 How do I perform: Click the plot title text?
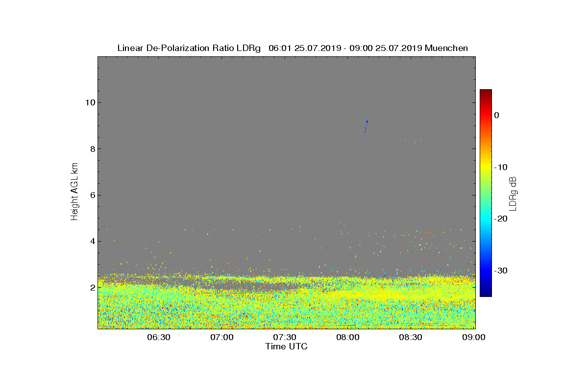[x=293, y=48]
